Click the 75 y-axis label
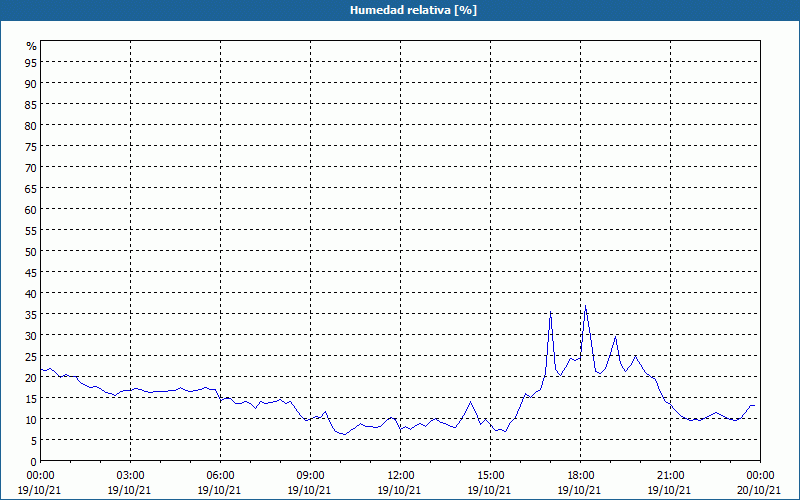 [x=31, y=146]
